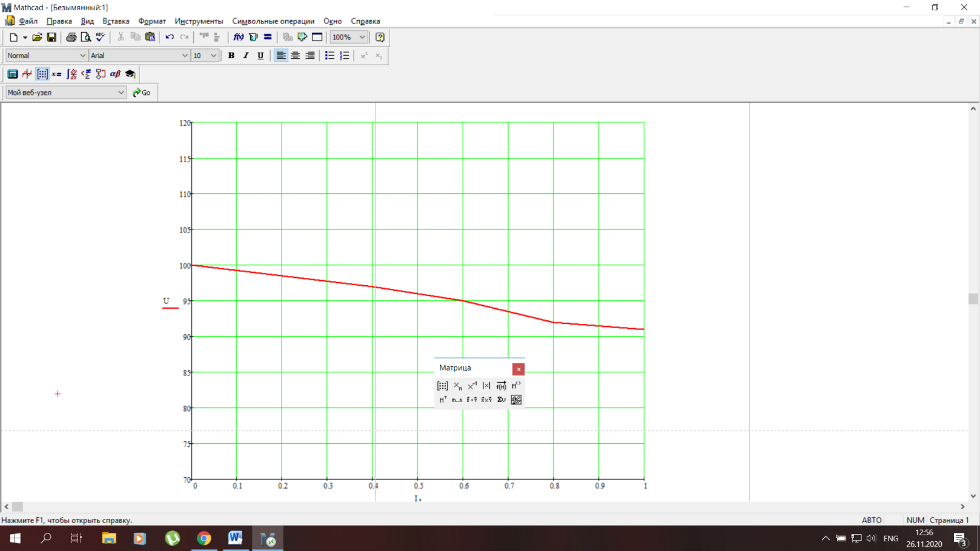Viewport: 980px width, 551px height.
Task: Open the Arial font dropdown
Action: click(139, 56)
